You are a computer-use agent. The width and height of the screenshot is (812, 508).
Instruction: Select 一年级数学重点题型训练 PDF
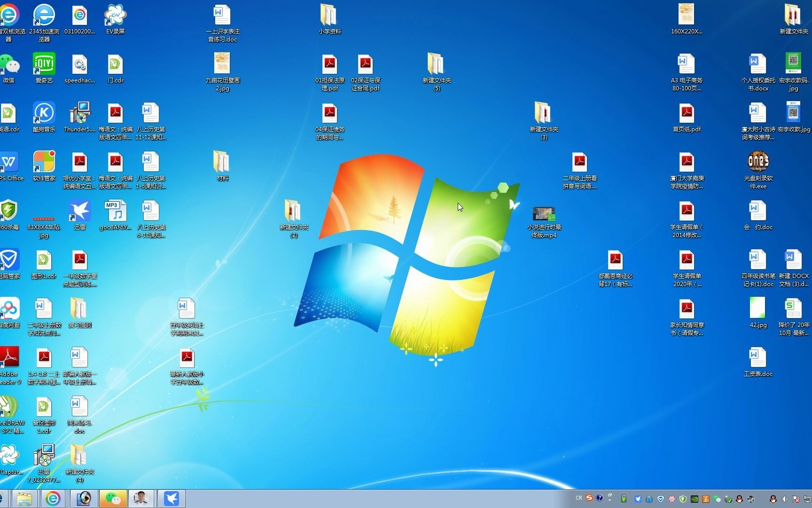pos(79,268)
